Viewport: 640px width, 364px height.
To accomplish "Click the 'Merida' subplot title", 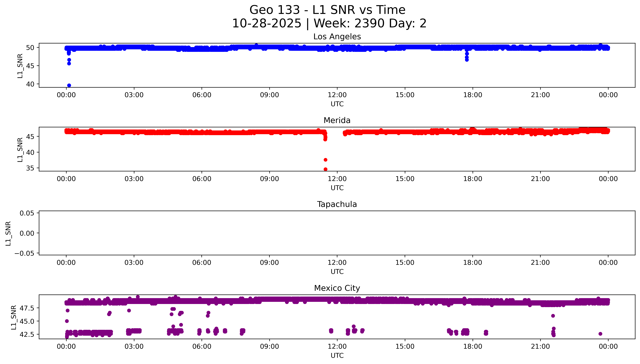I will coord(337,120).
